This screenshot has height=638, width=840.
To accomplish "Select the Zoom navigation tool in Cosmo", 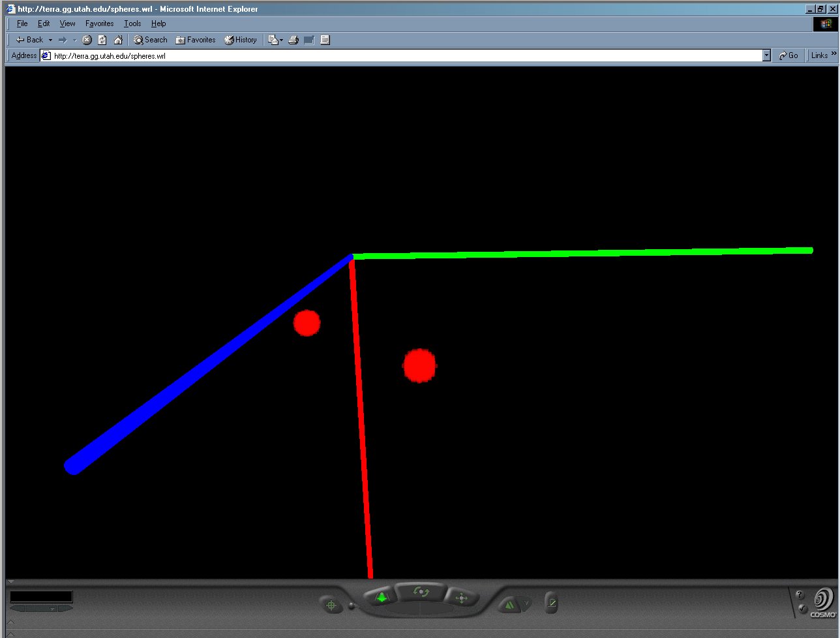I will pyautogui.click(x=382, y=596).
